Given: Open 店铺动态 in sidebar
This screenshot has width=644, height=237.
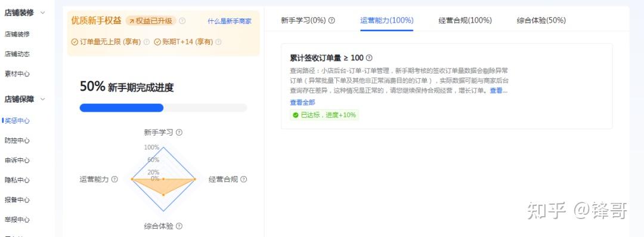Looking at the screenshot, I should tap(17, 54).
